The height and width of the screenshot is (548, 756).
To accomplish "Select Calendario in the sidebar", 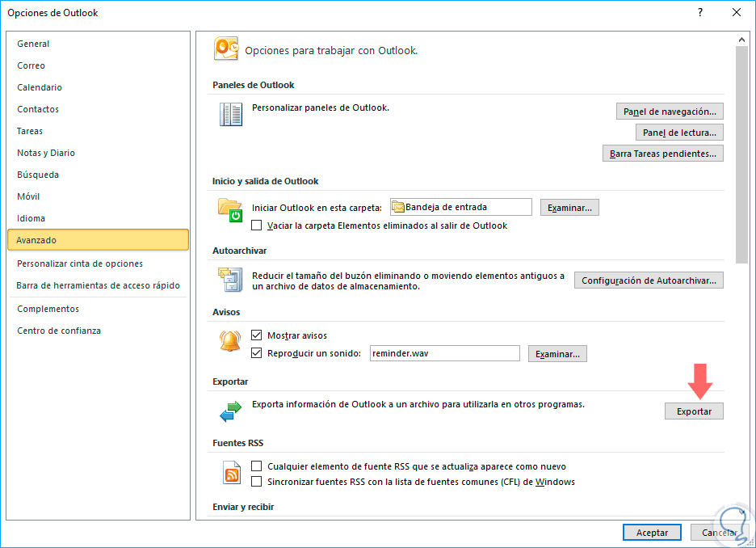I will point(98,87).
